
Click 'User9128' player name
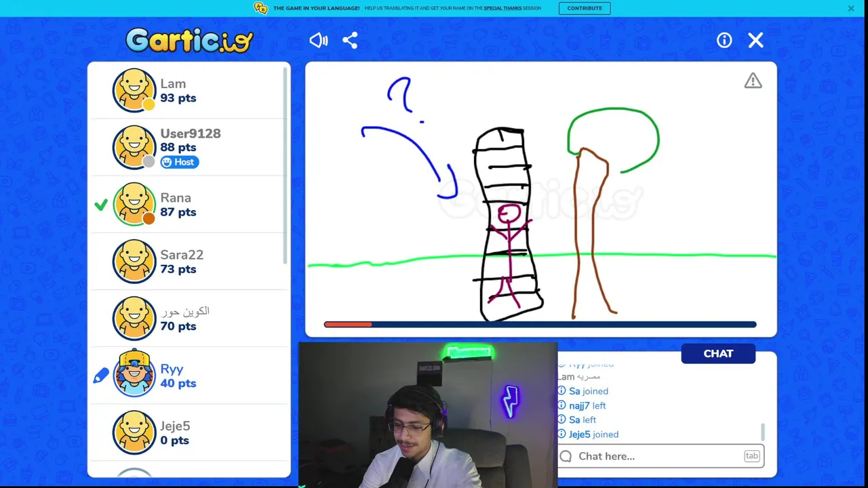(x=191, y=134)
